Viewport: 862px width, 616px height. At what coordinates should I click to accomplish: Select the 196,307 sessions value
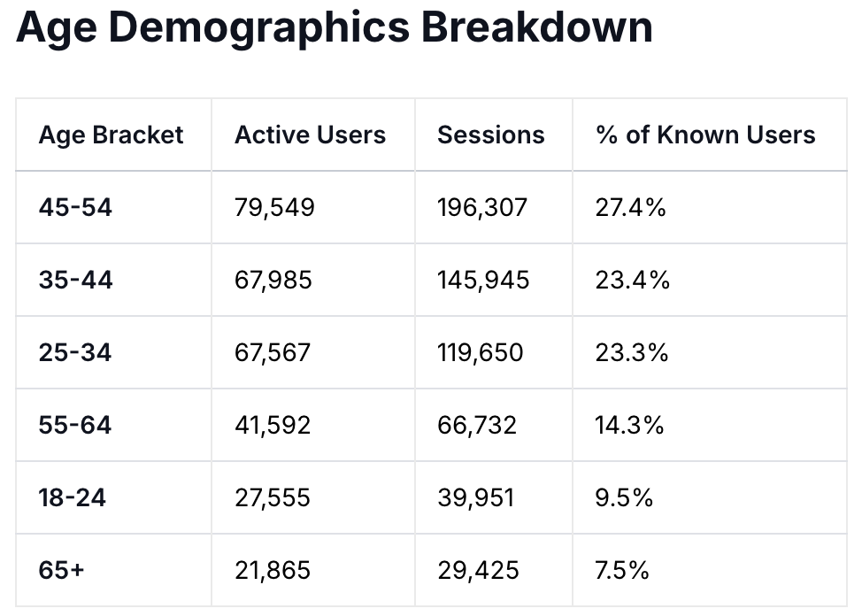tap(482, 208)
